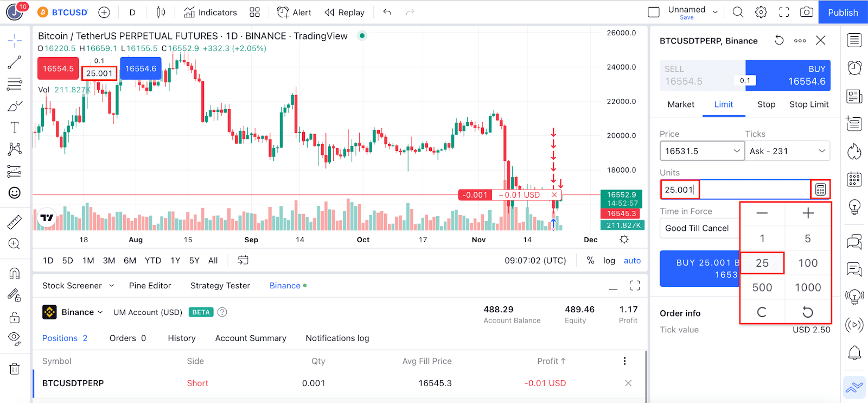Open the patterns tool in left toolbar
Viewport: 868px width, 403px height.
(x=15, y=149)
